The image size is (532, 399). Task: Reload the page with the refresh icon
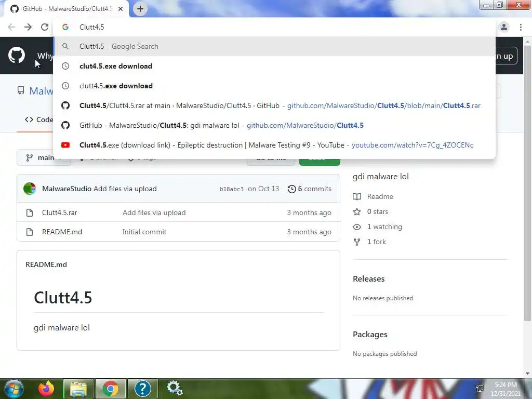click(x=45, y=27)
